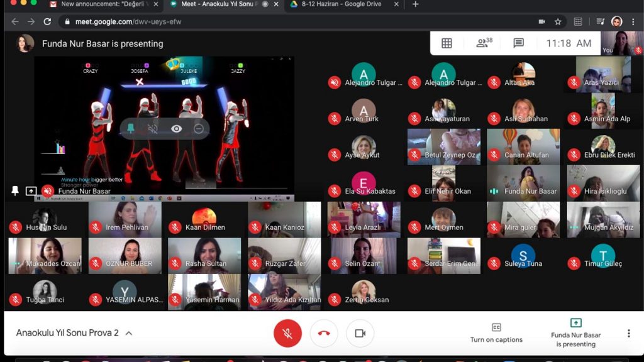This screenshot has width=644, height=362.
Task: Click the muted mic icon next to Funda Nur Basar presentation
Action: click(x=48, y=191)
